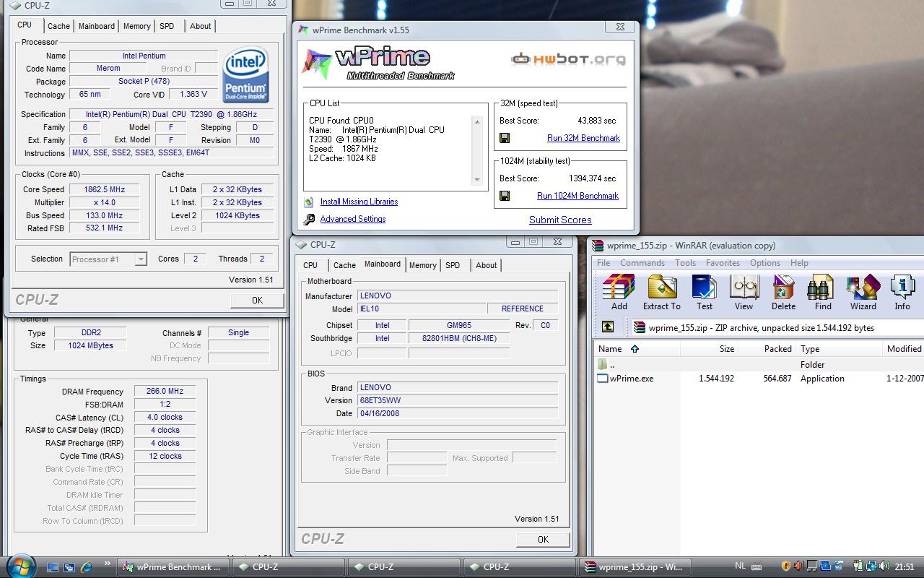Open the Favorites menu in WinRAR
Image resolution: width=924 pixels, height=578 pixels.
[723, 263]
